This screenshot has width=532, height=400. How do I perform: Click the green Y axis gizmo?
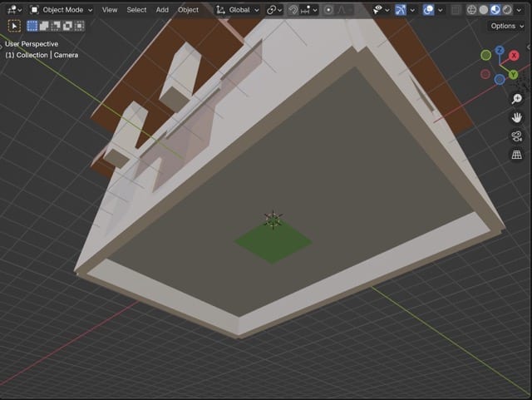click(513, 74)
